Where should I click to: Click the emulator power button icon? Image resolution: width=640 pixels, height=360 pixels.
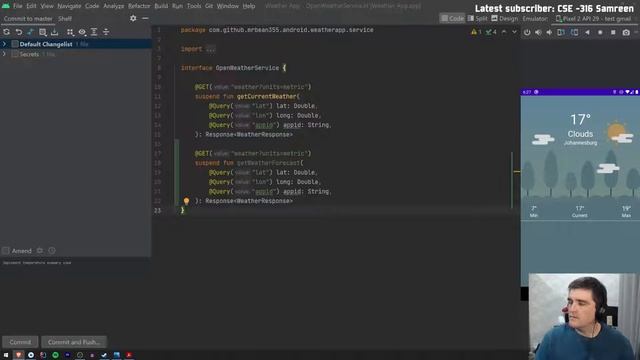(x=527, y=32)
